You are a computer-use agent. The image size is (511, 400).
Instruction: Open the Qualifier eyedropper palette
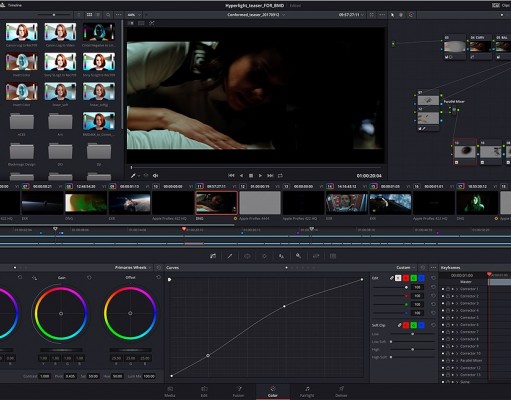click(230, 256)
